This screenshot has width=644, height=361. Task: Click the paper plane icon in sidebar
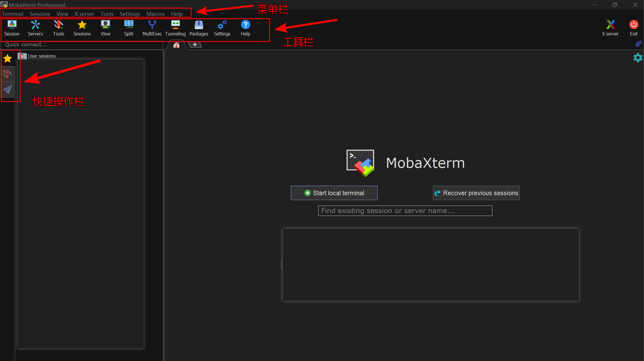coord(7,90)
